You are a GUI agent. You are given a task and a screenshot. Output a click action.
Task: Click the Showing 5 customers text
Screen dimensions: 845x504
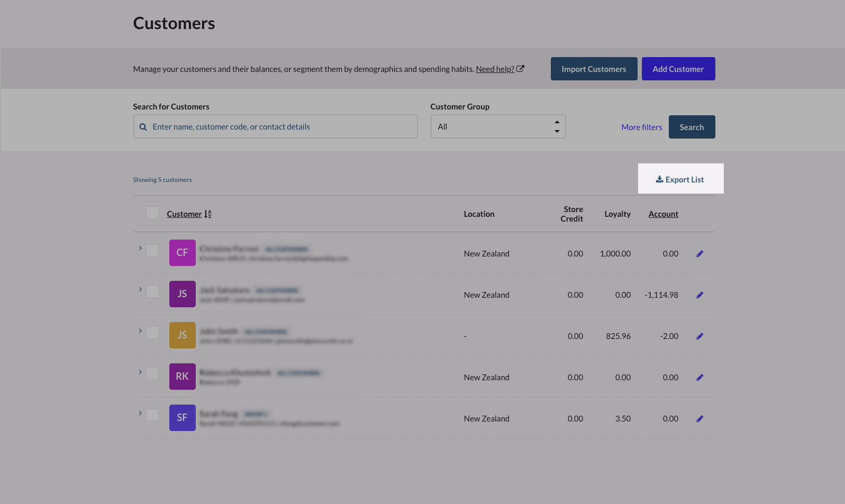pos(162,180)
